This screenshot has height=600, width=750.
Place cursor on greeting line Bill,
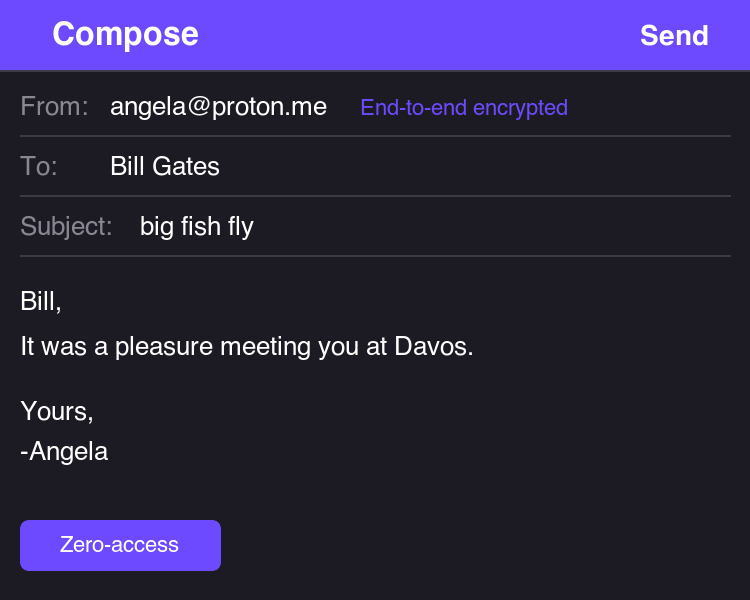41,301
